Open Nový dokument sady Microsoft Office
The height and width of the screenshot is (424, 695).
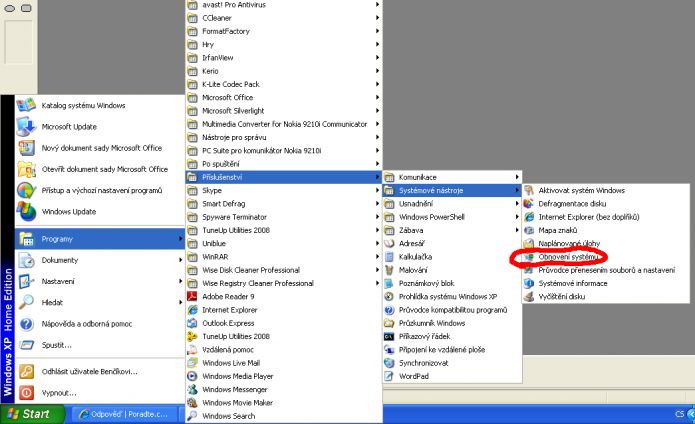pyautogui.click(x=100, y=148)
